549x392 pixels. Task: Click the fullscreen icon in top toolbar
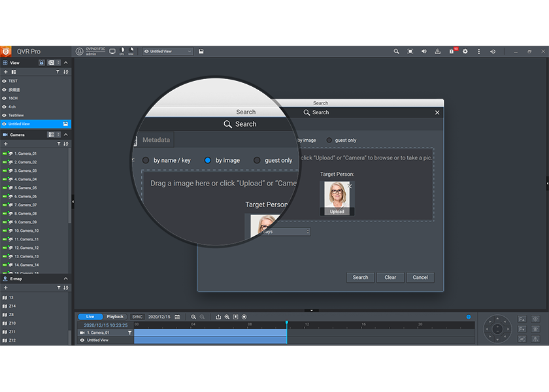point(410,51)
